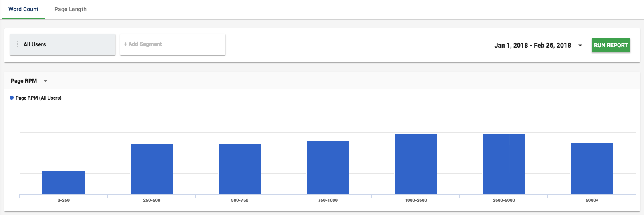The image size is (644, 215).
Task: Click the drag handle on All Users segment
Action: [17, 45]
